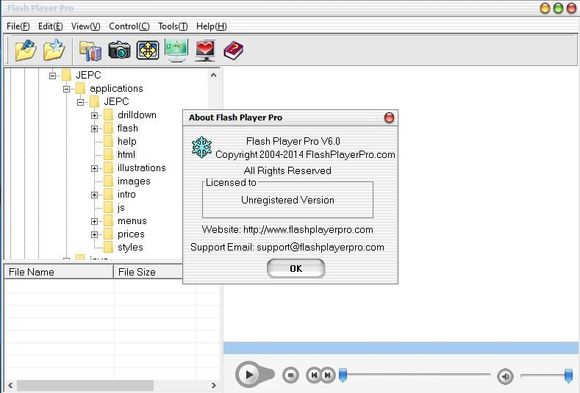The height and width of the screenshot is (393, 580).
Task: Click the red heart monitor icon
Action: click(205, 51)
